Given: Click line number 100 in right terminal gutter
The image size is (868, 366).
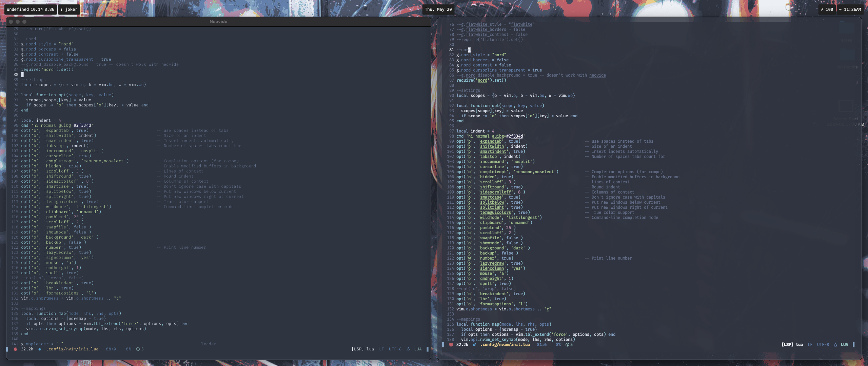Looking at the screenshot, I should tap(450, 146).
